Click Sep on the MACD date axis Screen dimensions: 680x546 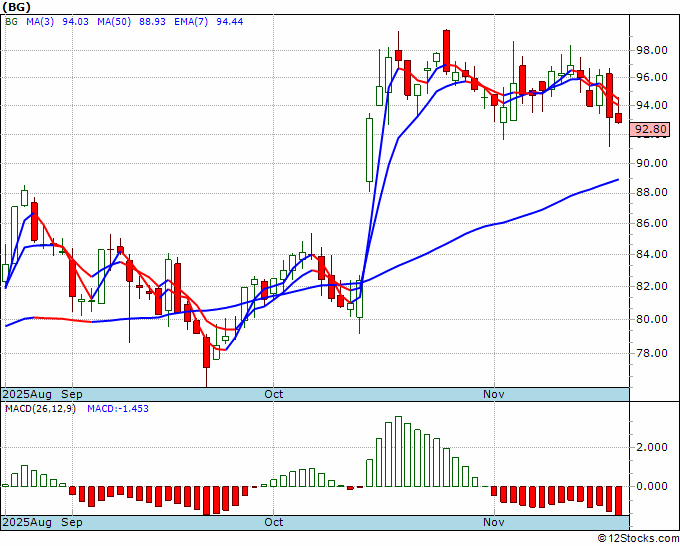coord(72,522)
